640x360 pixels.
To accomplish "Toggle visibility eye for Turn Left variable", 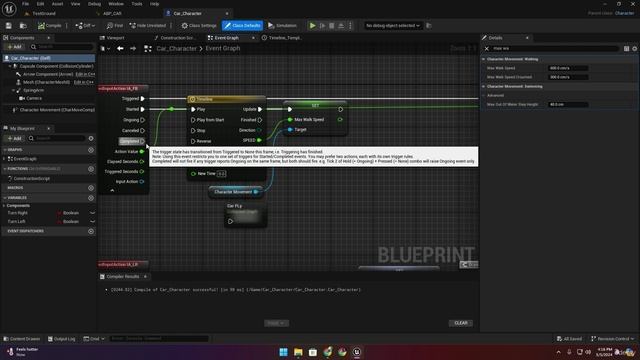I will [x=93, y=222].
